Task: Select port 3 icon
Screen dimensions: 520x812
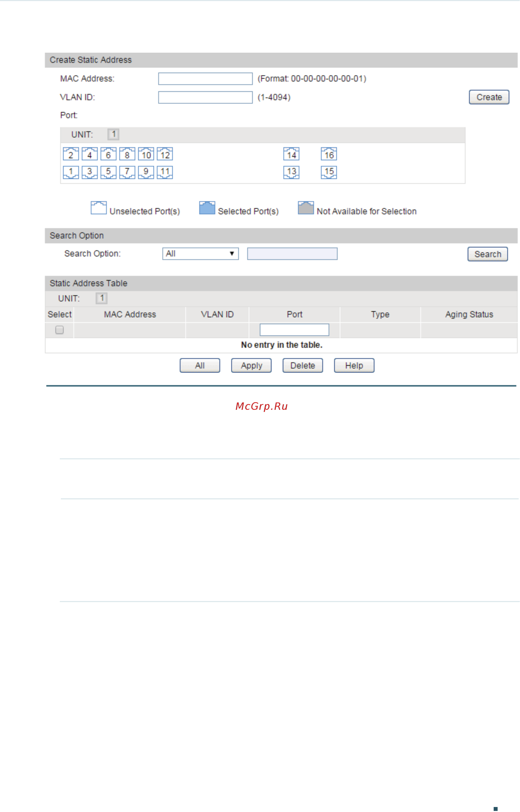Action: pyautogui.click(x=90, y=172)
